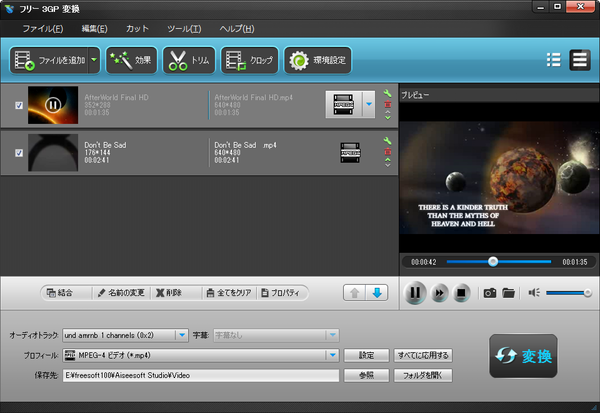
Task: Click Clear All (全てをクリア) button
Action: click(x=229, y=293)
